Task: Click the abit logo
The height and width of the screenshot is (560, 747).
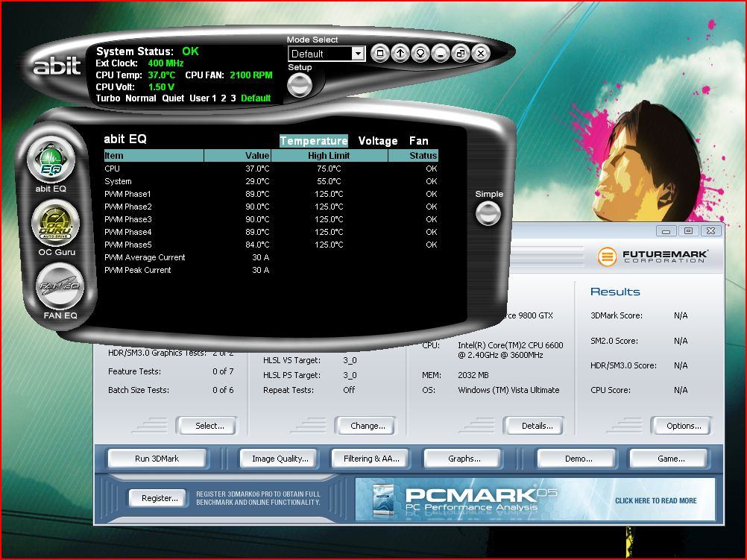Action: click(x=57, y=66)
